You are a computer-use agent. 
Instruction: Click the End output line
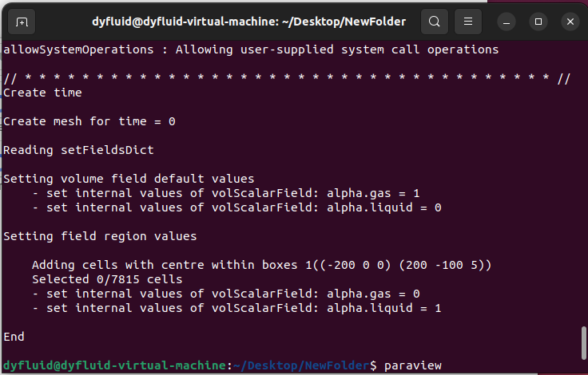pos(14,337)
